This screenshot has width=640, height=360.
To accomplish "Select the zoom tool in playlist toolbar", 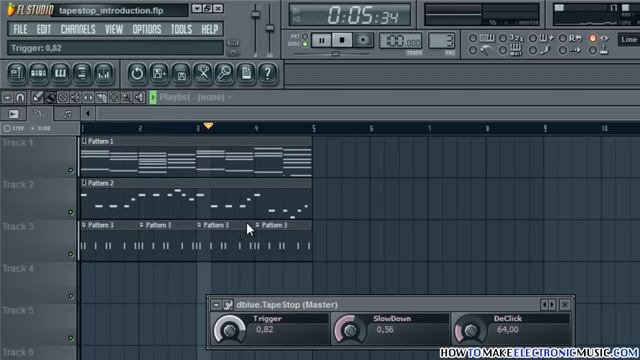I will coord(126,98).
